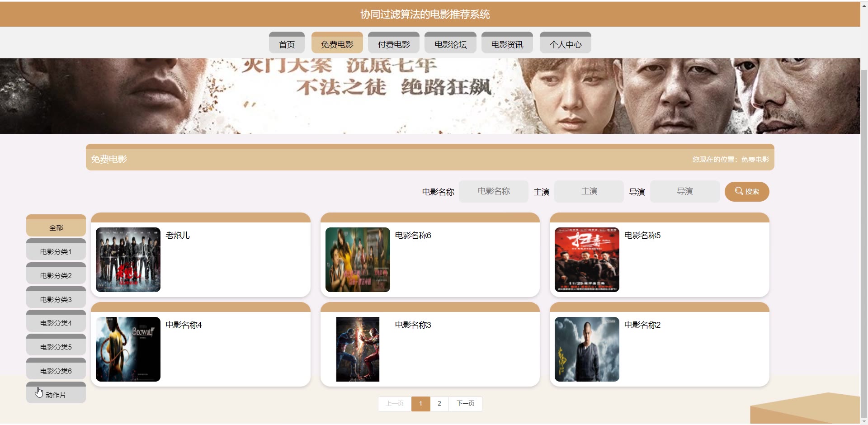Go to page 2 of results
The height and width of the screenshot is (425, 868).
(x=439, y=403)
